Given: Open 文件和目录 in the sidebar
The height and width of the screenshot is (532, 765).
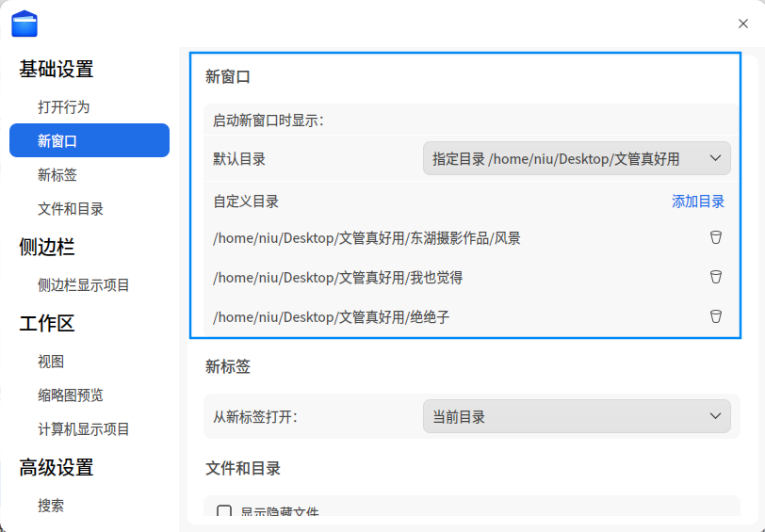Looking at the screenshot, I should coord(71,208).
